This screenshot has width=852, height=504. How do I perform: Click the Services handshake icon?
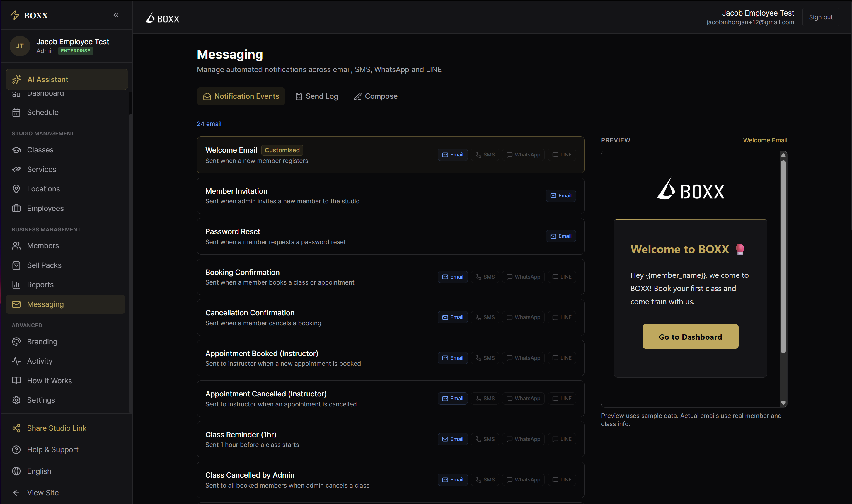16,169
